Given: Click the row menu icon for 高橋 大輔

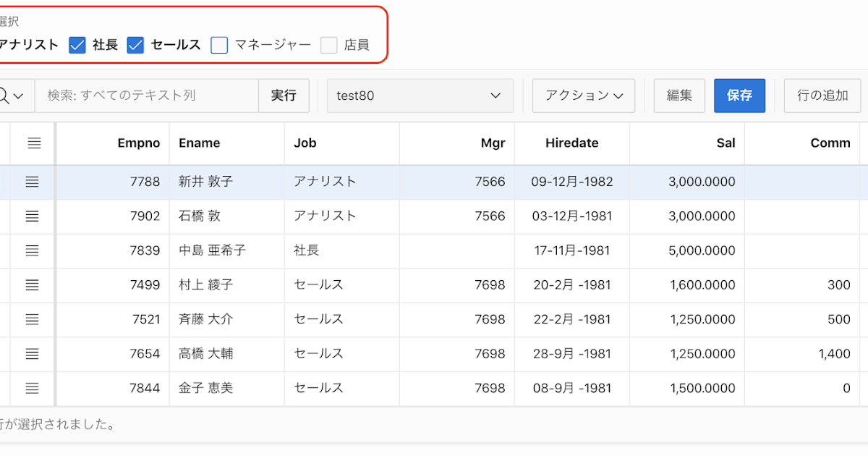Looking at the screenshot, I should pos(33,354).
